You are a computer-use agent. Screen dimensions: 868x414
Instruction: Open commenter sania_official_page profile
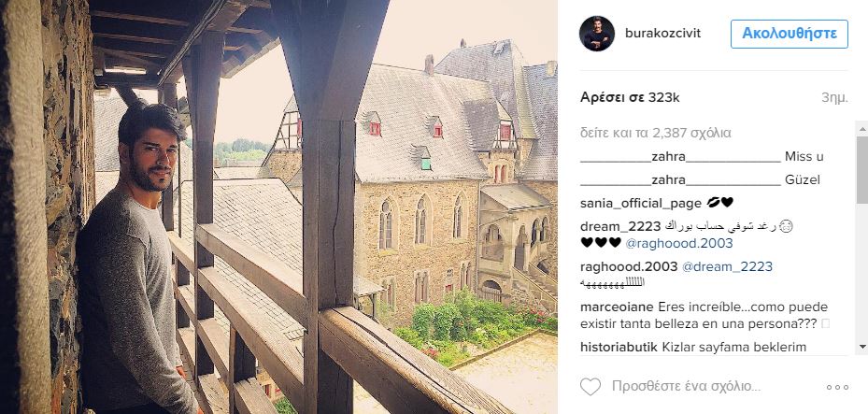click(x=640, y=204)
